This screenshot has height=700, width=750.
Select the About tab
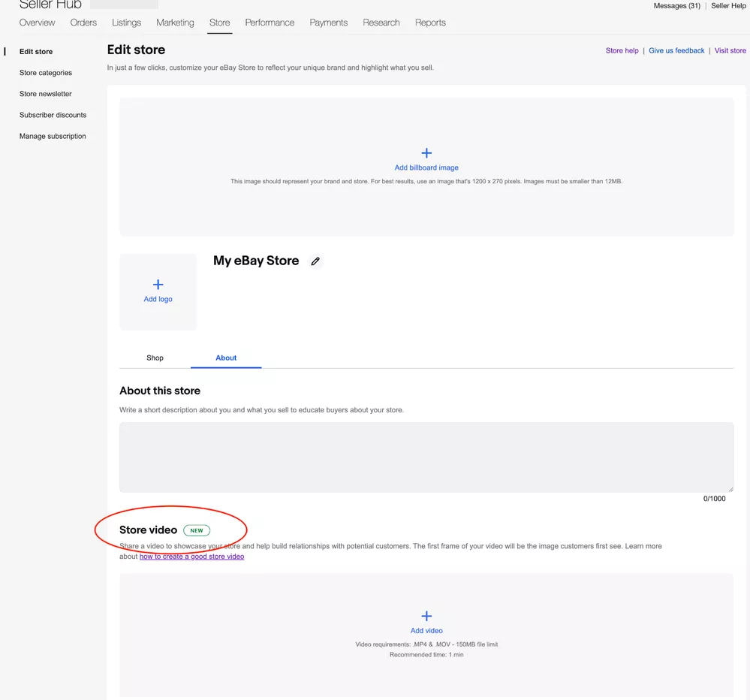click(x=226, y=358)
